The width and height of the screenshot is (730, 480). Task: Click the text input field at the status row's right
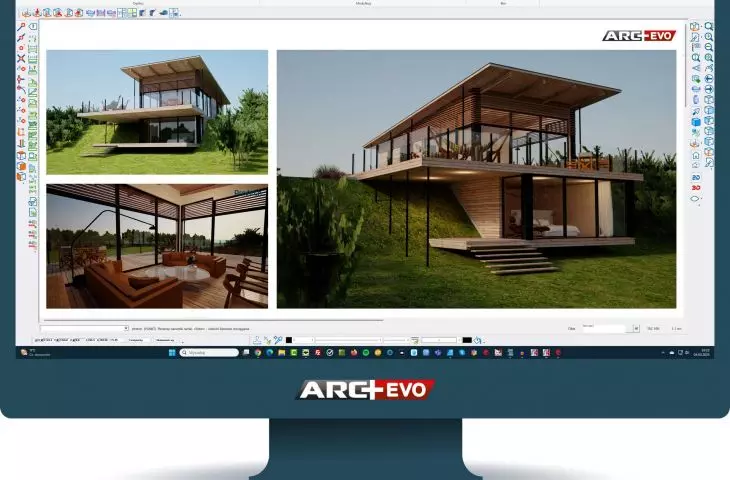[x=604, y=329]
